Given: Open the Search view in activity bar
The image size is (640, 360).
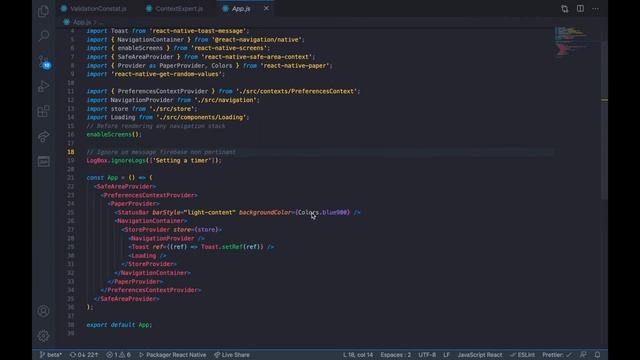Looking at the screenshot, I should (x=43, y=36).
